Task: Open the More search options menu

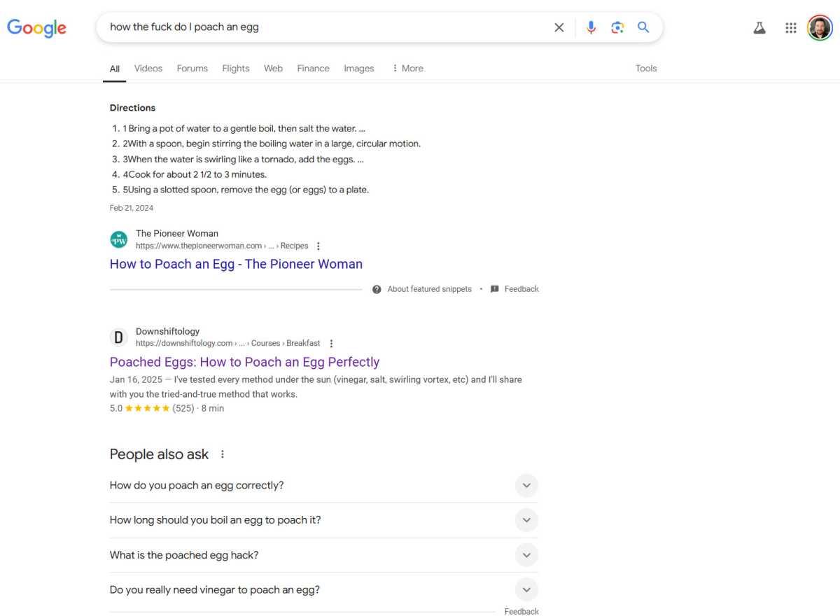Action: click(407, 68)
